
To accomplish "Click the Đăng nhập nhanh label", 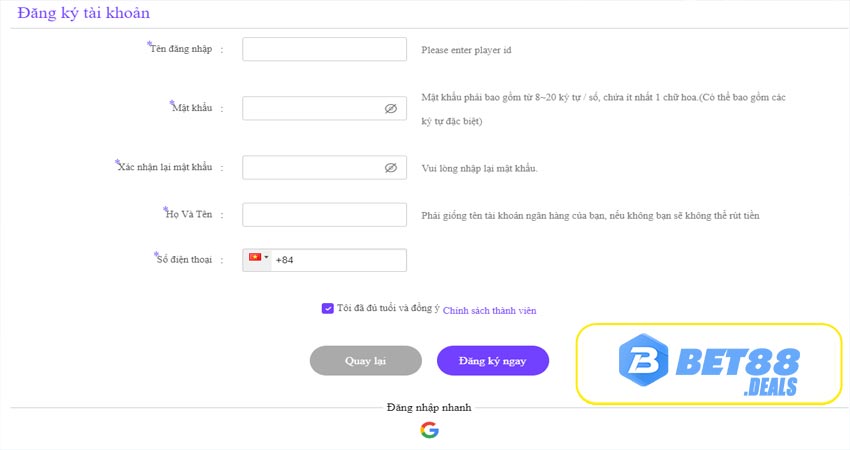I will [x=429, y=407].
